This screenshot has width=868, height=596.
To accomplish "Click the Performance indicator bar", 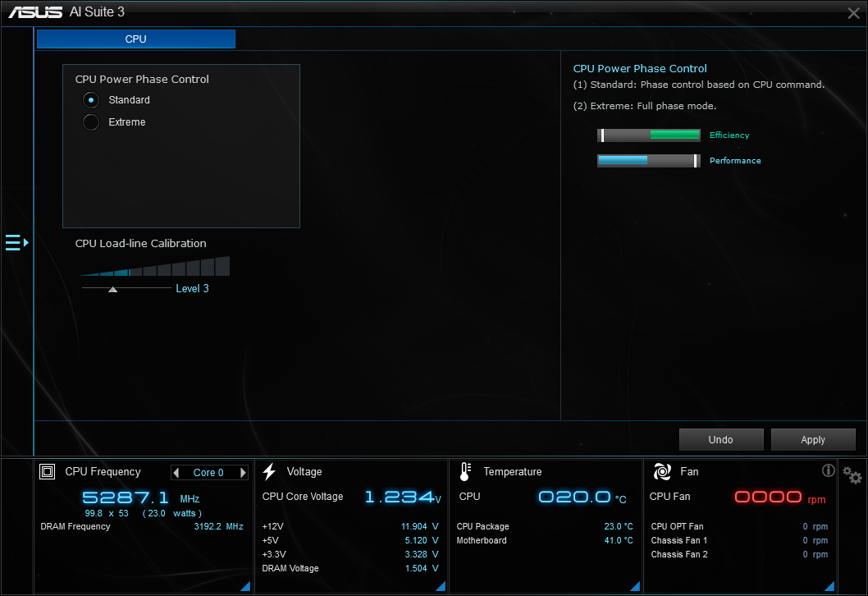I will point(649,161).
